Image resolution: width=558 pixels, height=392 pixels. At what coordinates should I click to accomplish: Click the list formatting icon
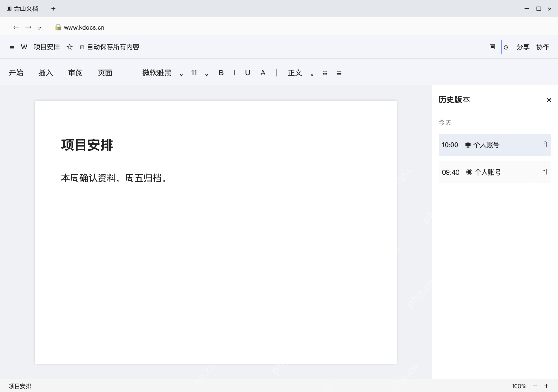point(325,74)
